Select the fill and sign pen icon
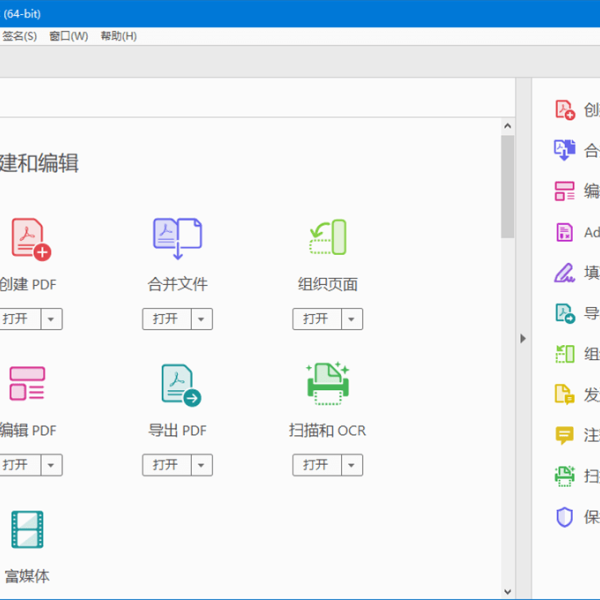Screen dimensions: 600x600 (565, 272)
